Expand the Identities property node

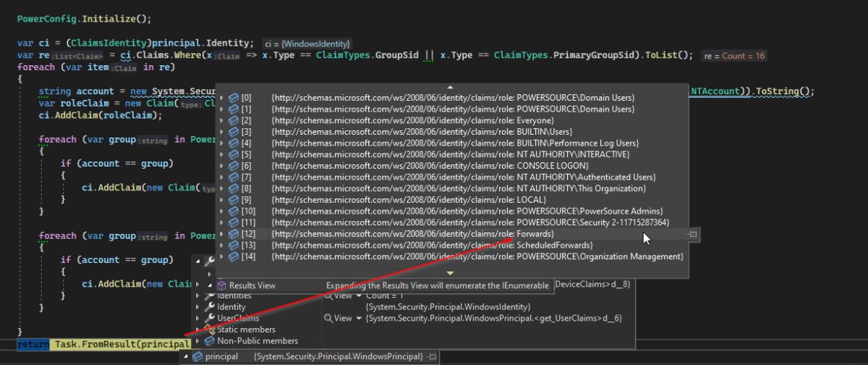(199, 295)
